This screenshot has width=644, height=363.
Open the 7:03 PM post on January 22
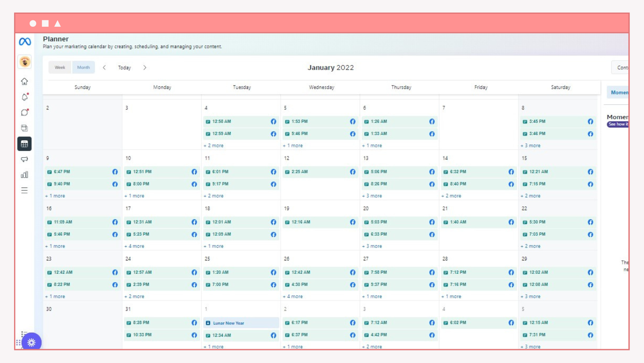[x=558, y=235]
